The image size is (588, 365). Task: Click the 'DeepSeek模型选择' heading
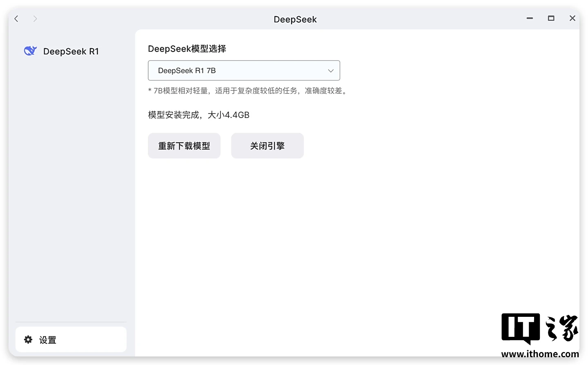coord(187,49)
